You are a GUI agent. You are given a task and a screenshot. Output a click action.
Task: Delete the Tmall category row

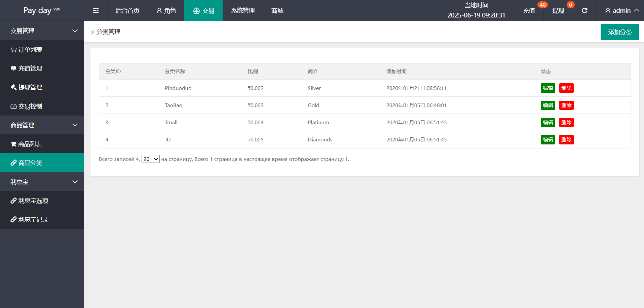point(566,122)
